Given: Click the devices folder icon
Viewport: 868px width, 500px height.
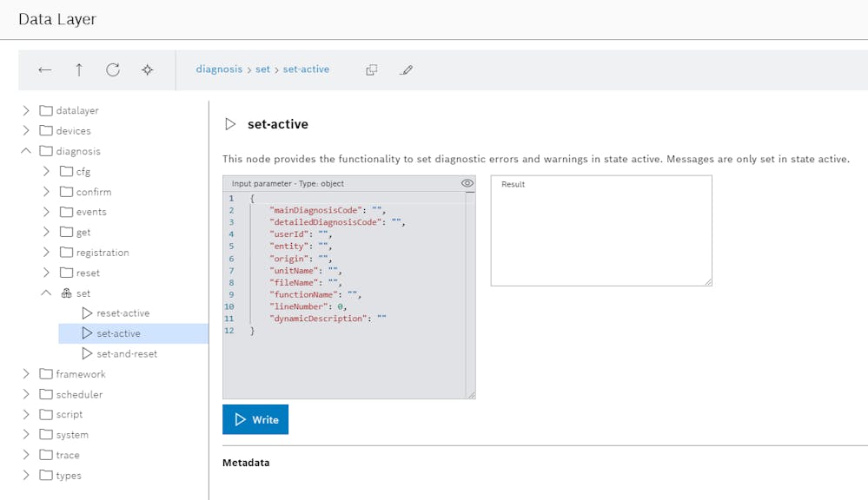Looking at the screenshot, I should coord(46,130).
